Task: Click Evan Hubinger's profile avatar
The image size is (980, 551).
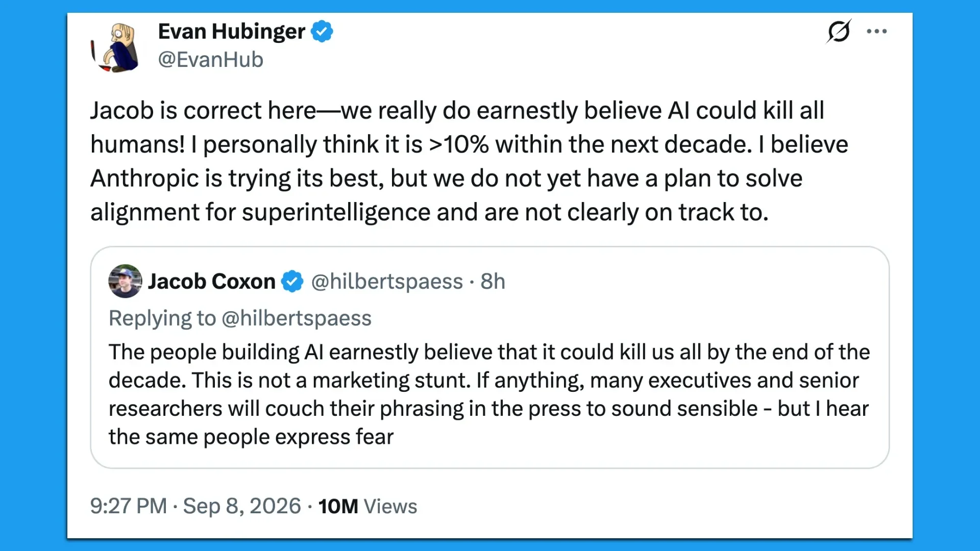Action: coord(116,47)
